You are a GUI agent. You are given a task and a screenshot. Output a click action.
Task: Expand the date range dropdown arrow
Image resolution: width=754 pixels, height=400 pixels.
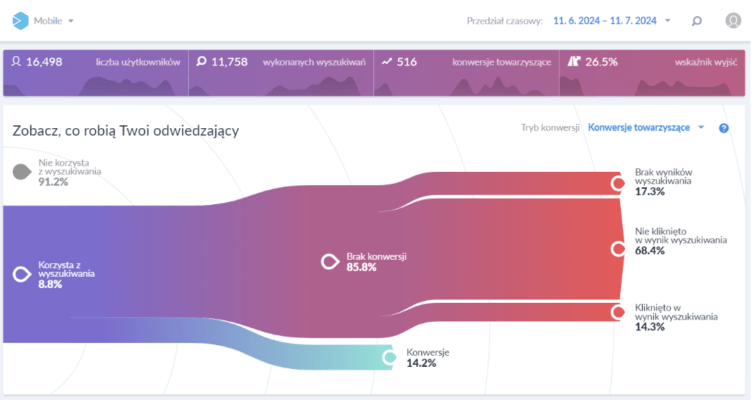[x=667, y=21]
